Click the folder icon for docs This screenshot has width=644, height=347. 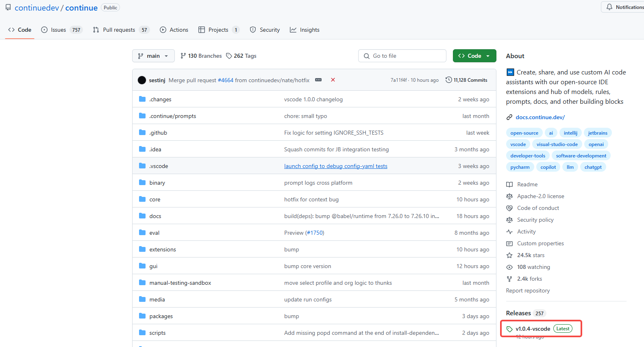click(142, 216)
